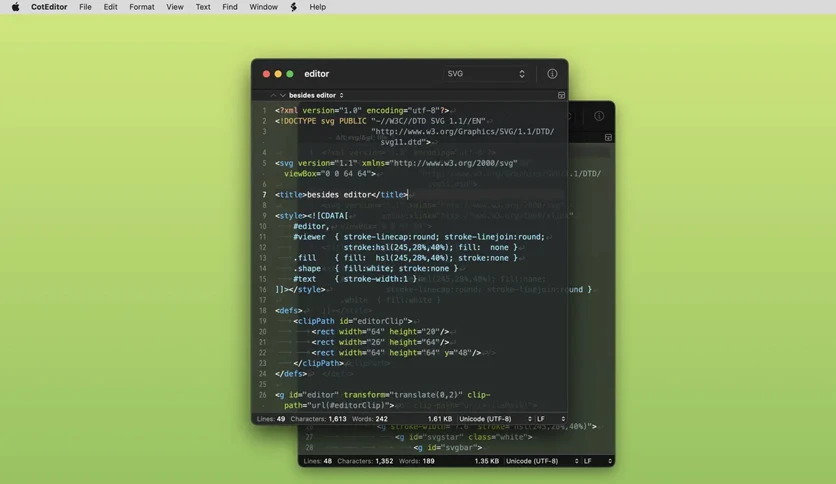836x484 pixels.
Task: Click the viewBox="0 0 64 64" line
Action: point(330,174)
